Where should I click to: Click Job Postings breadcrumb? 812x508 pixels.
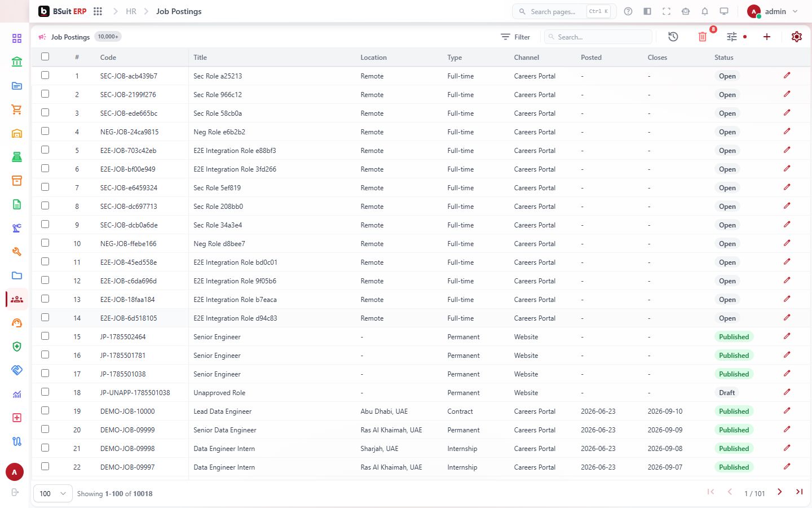[x=179, y=11]
